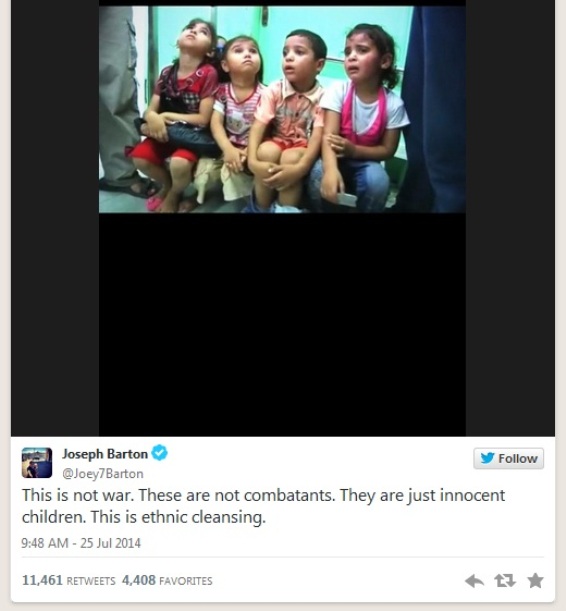Click the dark gray margin right of media
566x611 pixels.
pos(510,218)
